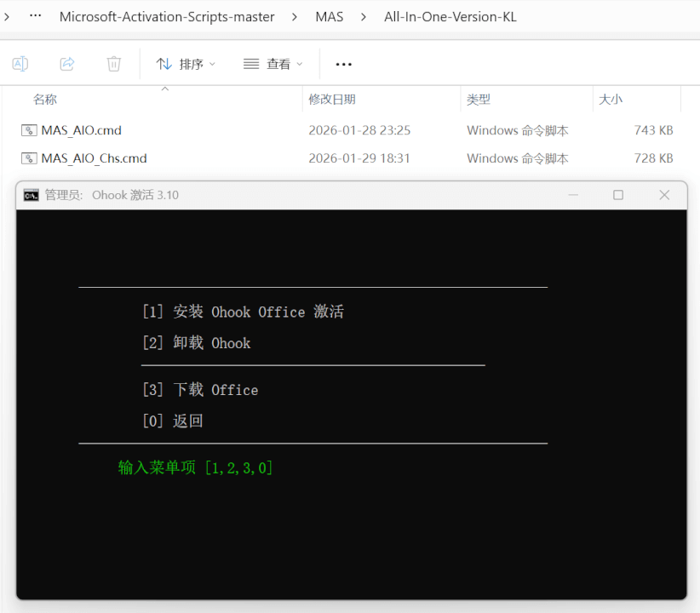Open the 查看 view dropdown
This screenshot has height=613, width=700.
[273, 64]
